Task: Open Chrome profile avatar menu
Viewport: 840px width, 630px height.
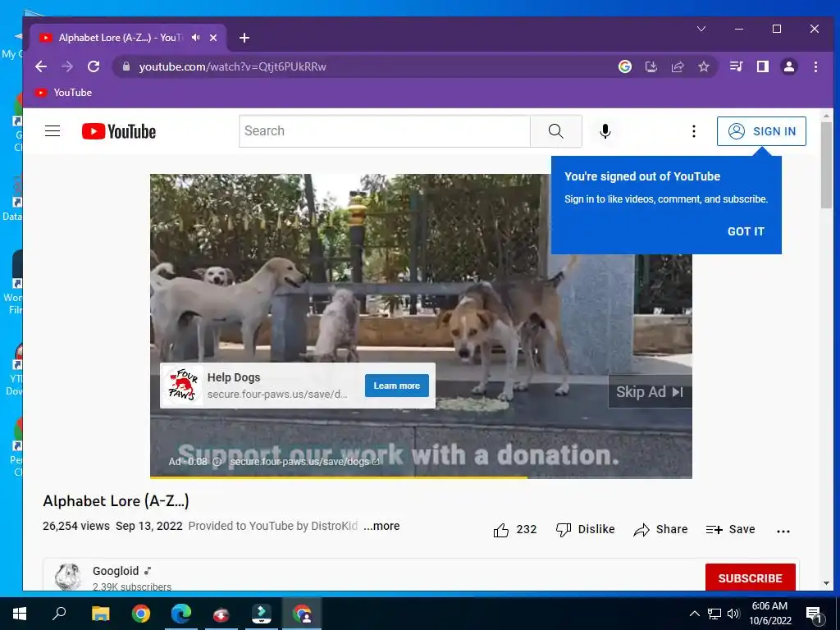Action: pyautogui.click(x=789, y=66)
